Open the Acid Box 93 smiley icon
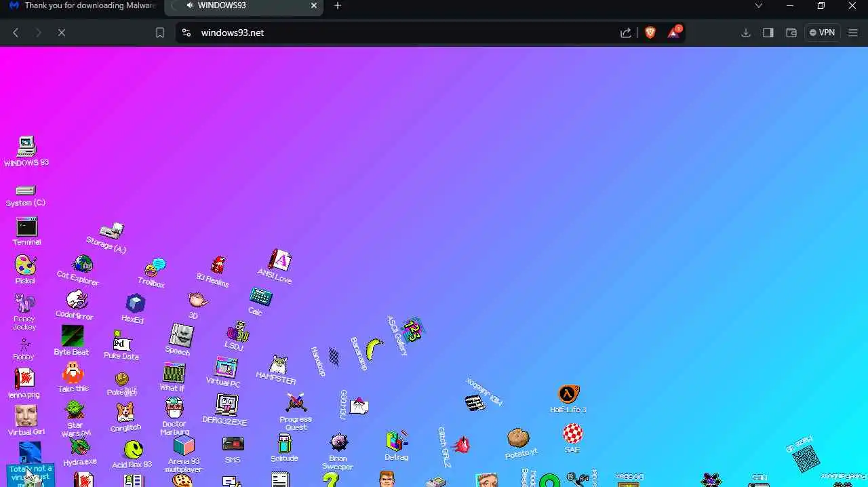 pos(134,449)
